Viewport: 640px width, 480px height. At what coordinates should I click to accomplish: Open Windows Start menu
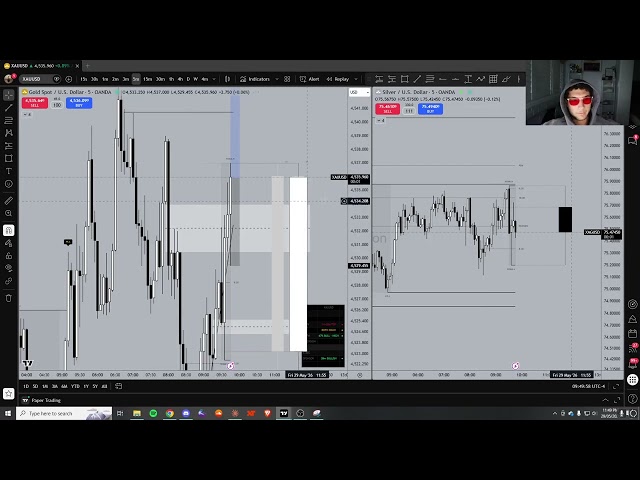click(x=8, y=413)
